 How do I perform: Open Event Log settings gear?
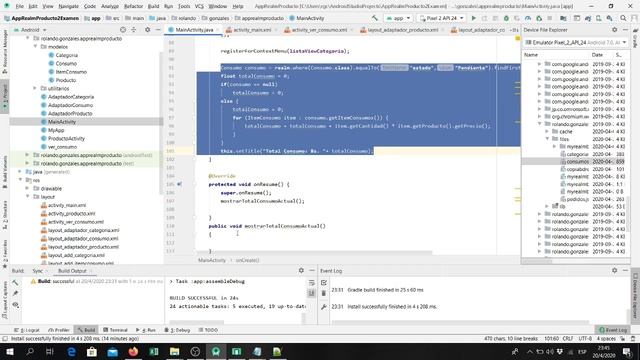pos(614,270)
